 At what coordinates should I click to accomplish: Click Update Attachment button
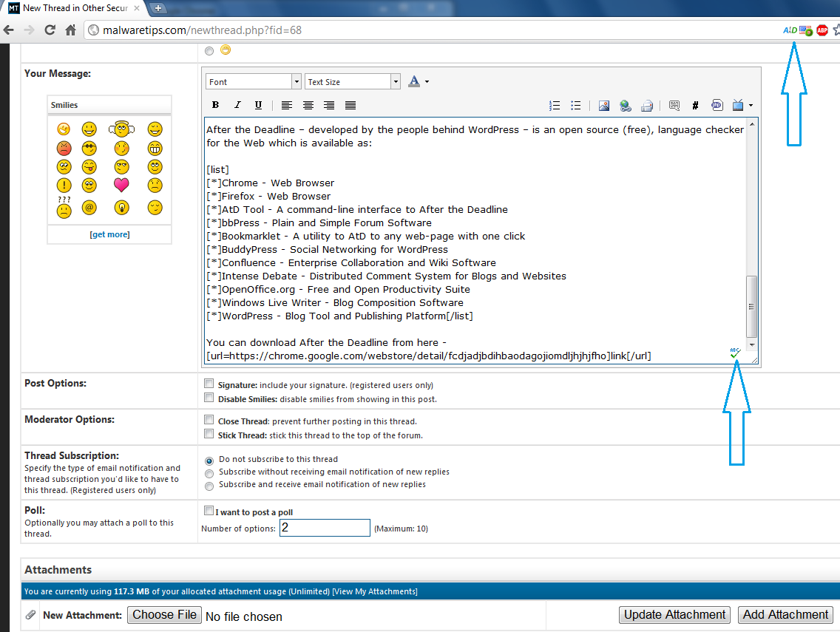click(x=674, y=615)
